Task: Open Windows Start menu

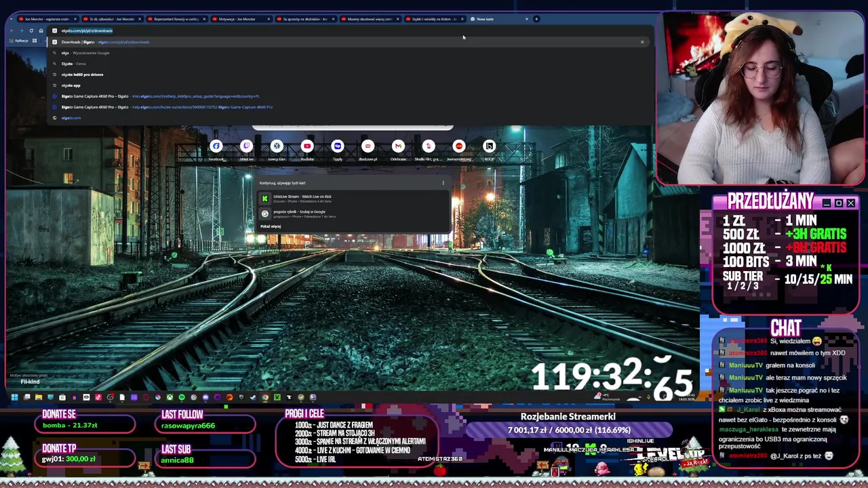Action: [x=15, y=397]
